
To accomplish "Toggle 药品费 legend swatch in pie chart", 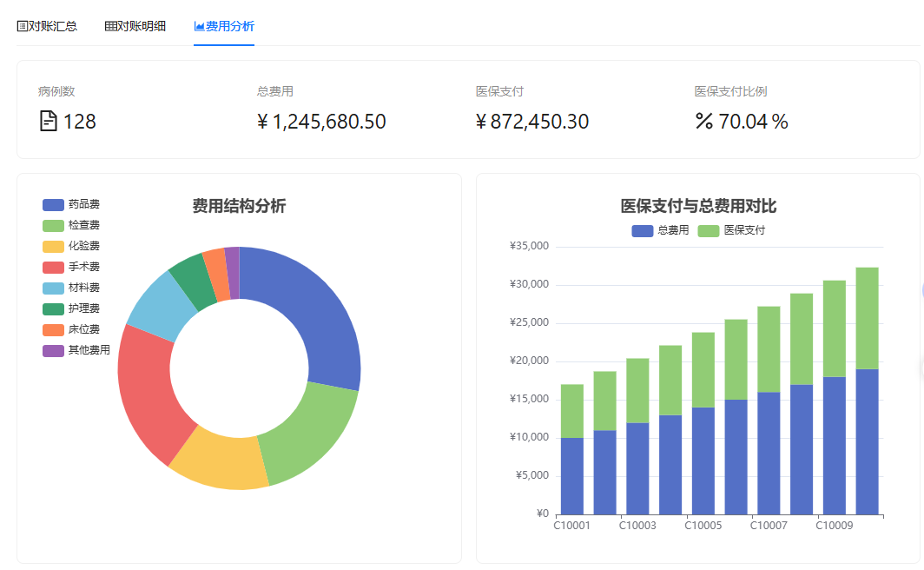I will (x=53, y=204).
